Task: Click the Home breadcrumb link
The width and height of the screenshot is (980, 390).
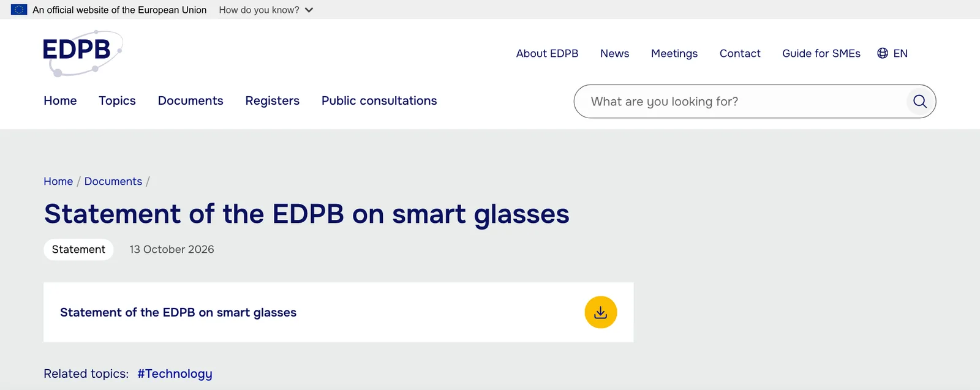Action: [58, 181]
